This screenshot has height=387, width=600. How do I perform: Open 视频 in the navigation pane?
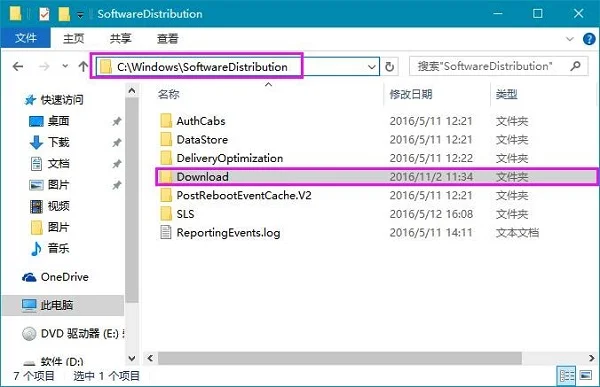(x=58, y=206)
